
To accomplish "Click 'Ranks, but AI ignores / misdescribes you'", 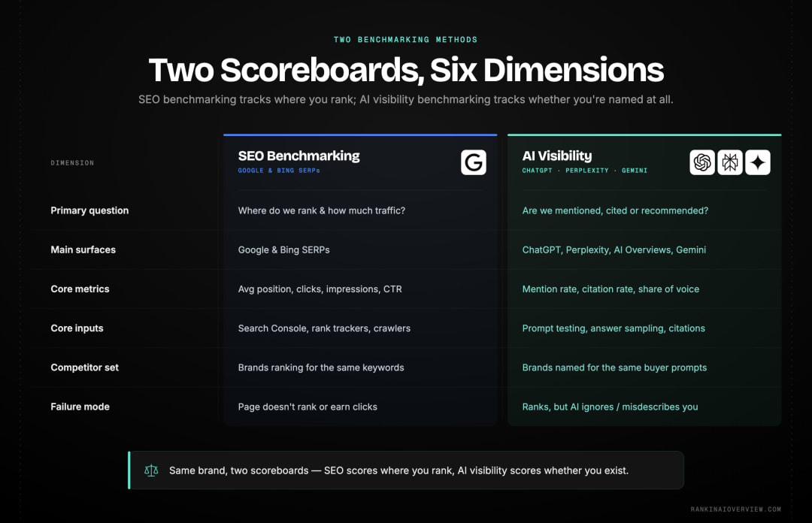I will [x=610, y=407].
